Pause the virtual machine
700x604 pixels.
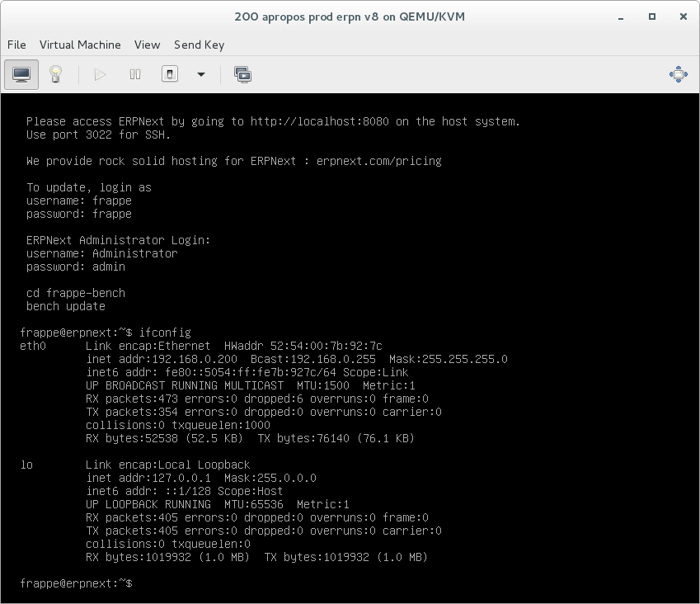point(135,74)
